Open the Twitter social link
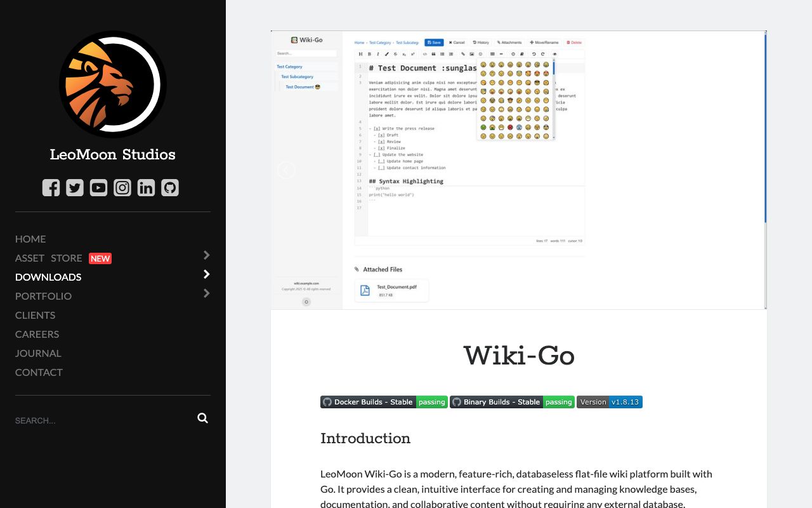812x508 pixels. click(x=75, y=187)
